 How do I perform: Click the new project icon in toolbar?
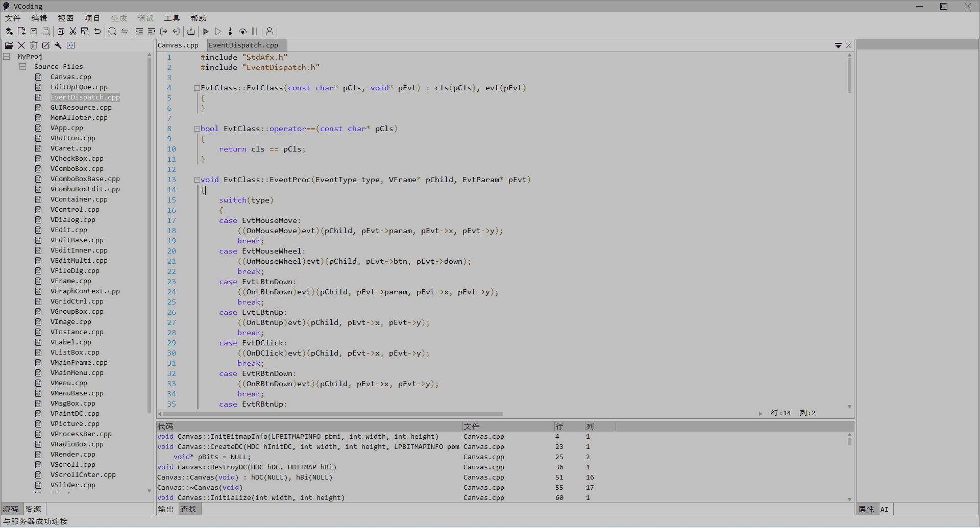coord(9,31)
